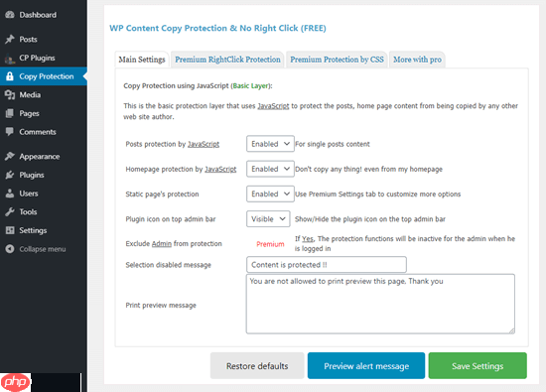Image resolution: width=546 pixels, height=392 pixels.
Task: Switch to Premium RightClick Protection tab
Action: tap(227, 60)
